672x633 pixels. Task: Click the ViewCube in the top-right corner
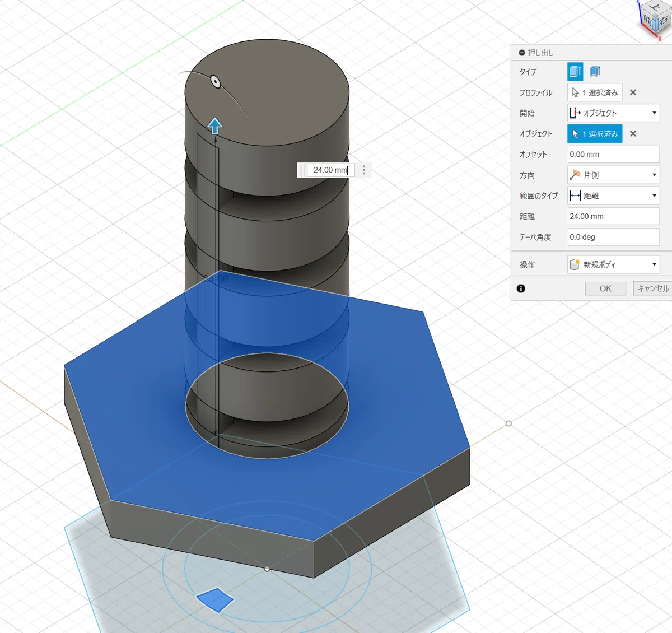pyautogui.click(x=655, y=18)
